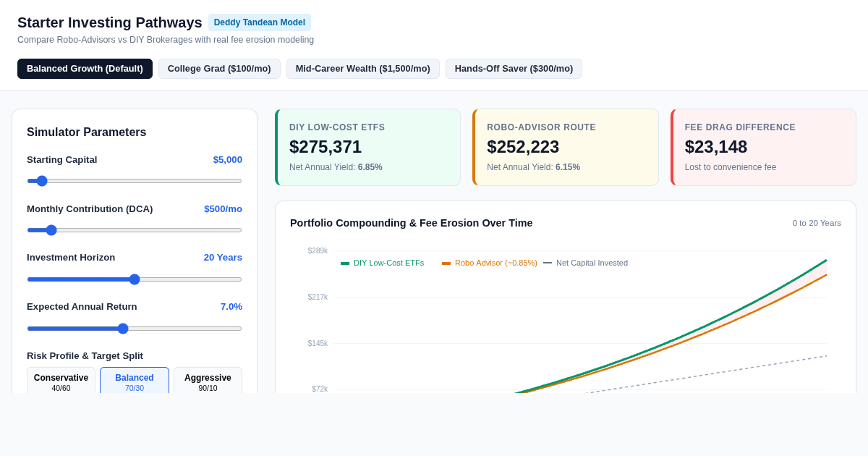The width and height of the screenshot is (868, 456).
Task: Click the Starter Investing Pathways heading
Action: tap(110, 22)
